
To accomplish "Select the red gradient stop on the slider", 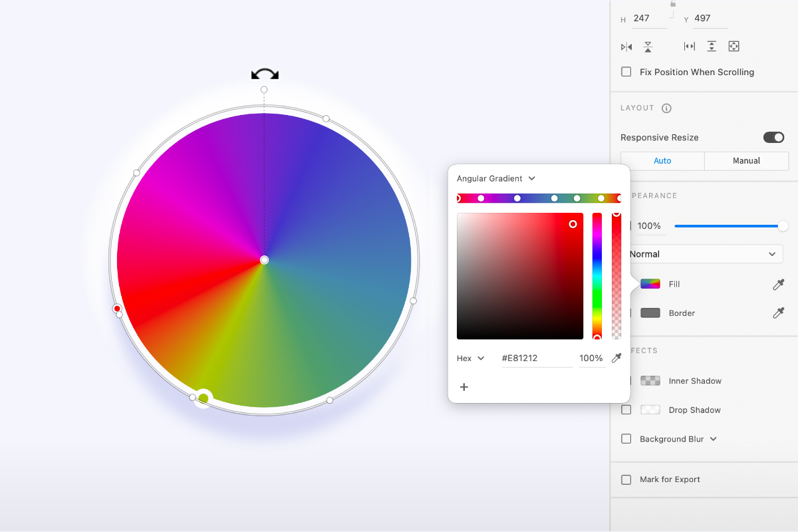I will (x=458, y=198).
